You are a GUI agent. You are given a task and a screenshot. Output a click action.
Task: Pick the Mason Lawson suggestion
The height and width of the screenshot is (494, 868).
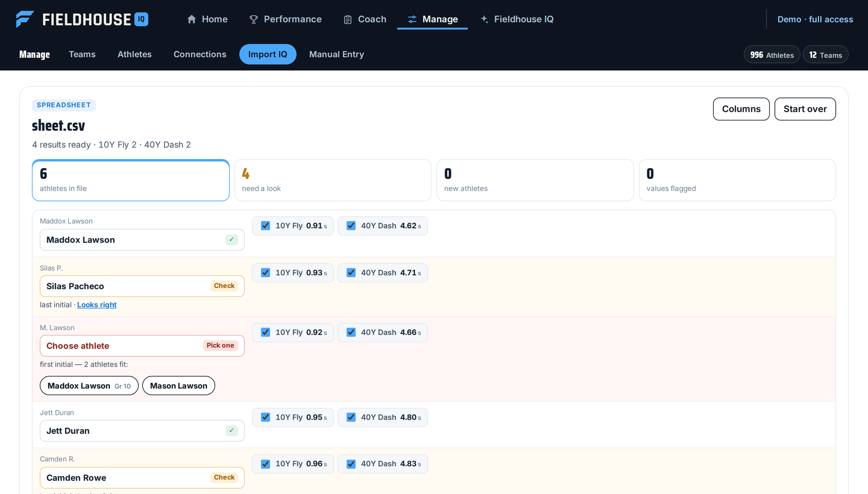coord(178,386)
